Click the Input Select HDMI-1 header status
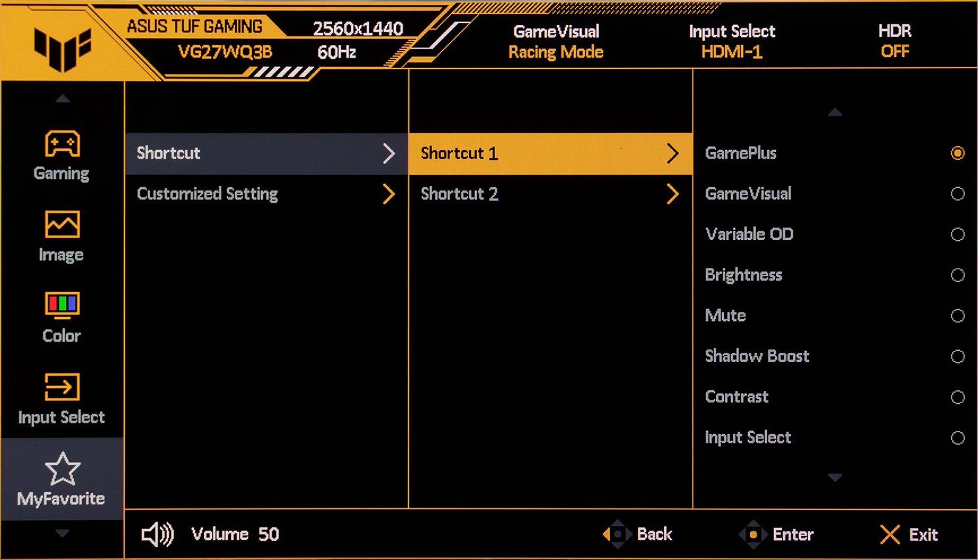Image resolution: width=978 pixels, height=560 pixels. pyautogui.click(x=732, y=42)
